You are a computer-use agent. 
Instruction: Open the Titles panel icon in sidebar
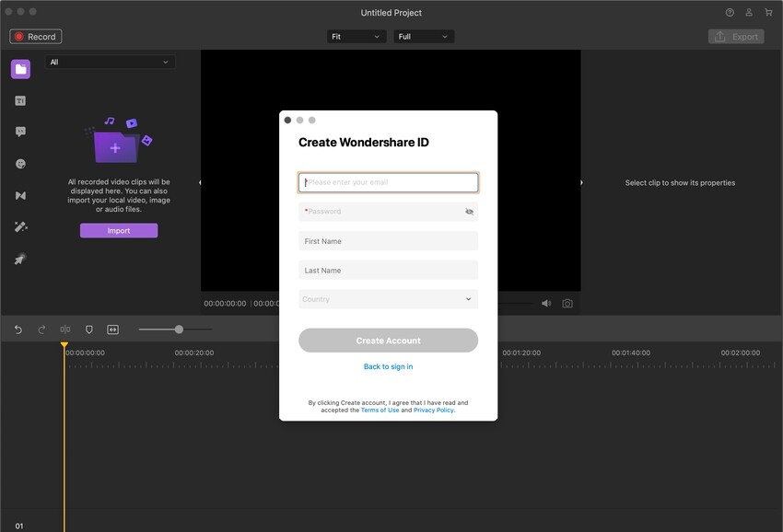[x=20, y=101]
